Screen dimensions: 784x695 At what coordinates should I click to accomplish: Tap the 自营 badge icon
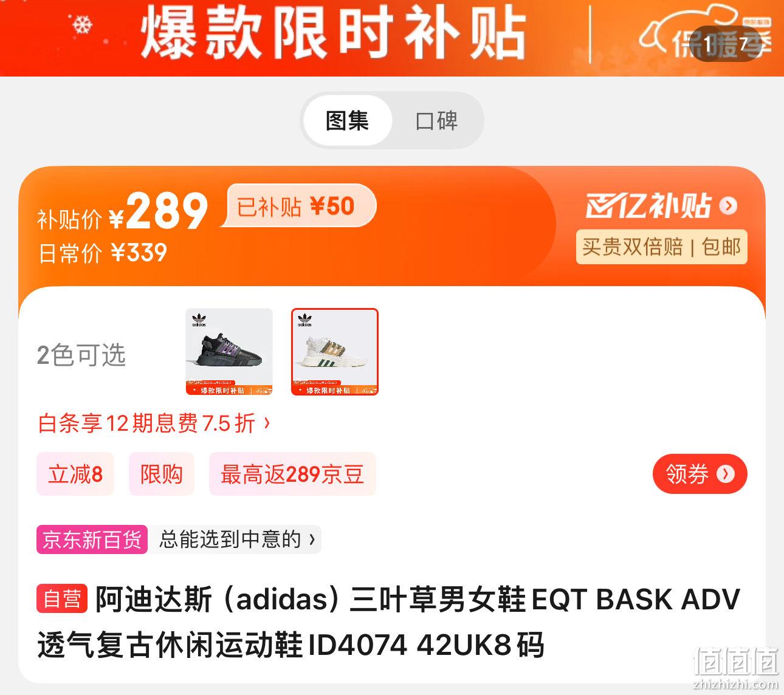(63, 599)
